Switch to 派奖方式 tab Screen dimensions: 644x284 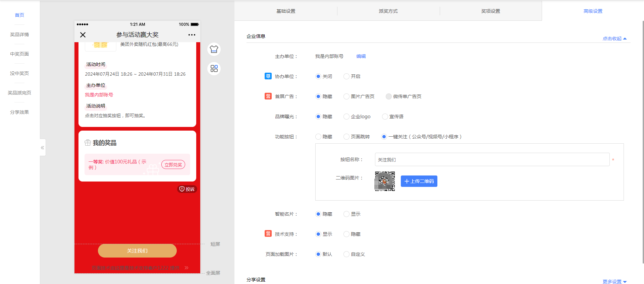click(388, 11)
